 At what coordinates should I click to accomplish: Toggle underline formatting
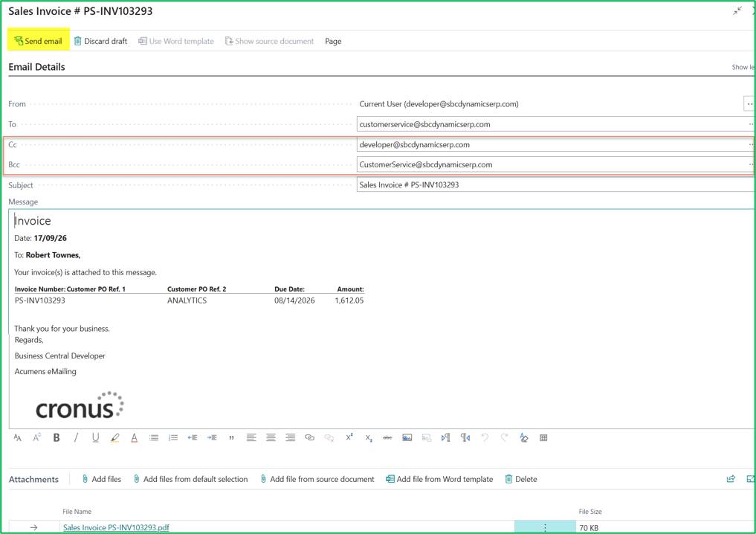95,437
